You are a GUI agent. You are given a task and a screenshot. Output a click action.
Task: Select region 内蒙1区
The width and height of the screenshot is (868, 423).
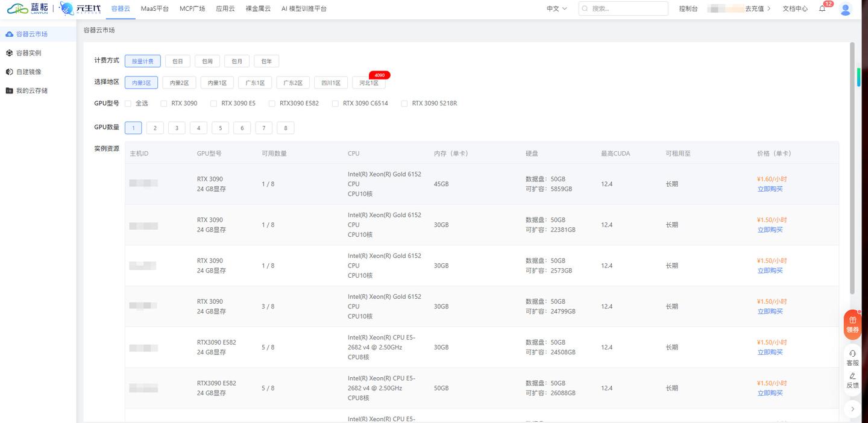coord(217,83)
